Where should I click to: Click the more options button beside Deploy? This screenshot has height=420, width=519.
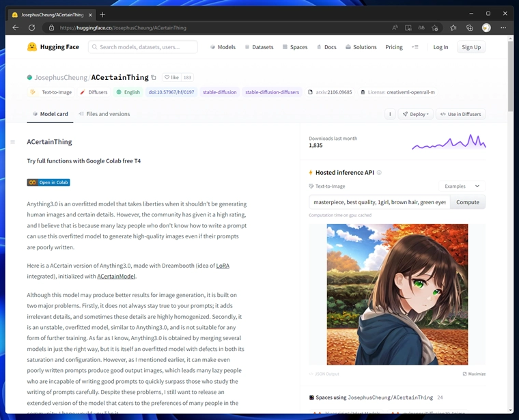(390, 114)
